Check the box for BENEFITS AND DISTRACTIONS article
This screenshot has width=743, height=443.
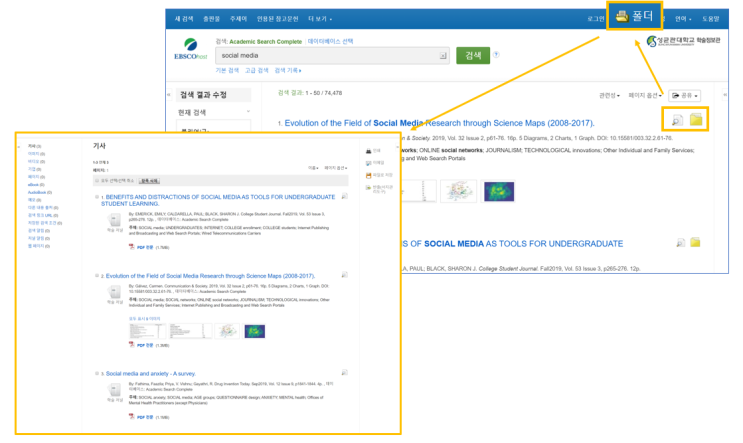tap(97, 197)
